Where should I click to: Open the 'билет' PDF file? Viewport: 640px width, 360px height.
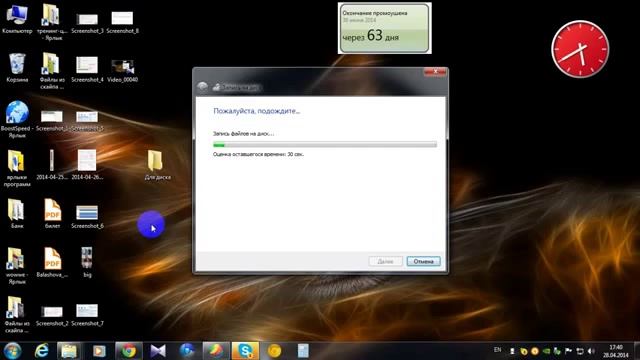pos(52,213)
